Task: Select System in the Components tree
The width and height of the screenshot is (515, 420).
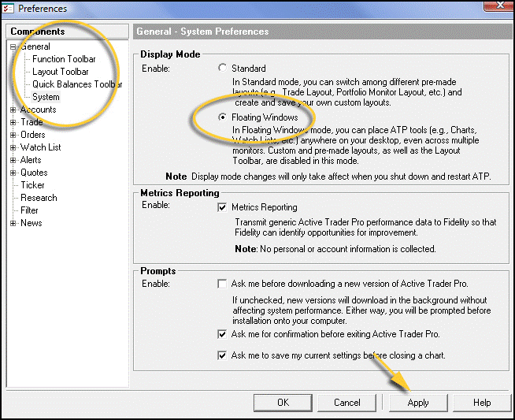Action: click(x=46, y=97)
